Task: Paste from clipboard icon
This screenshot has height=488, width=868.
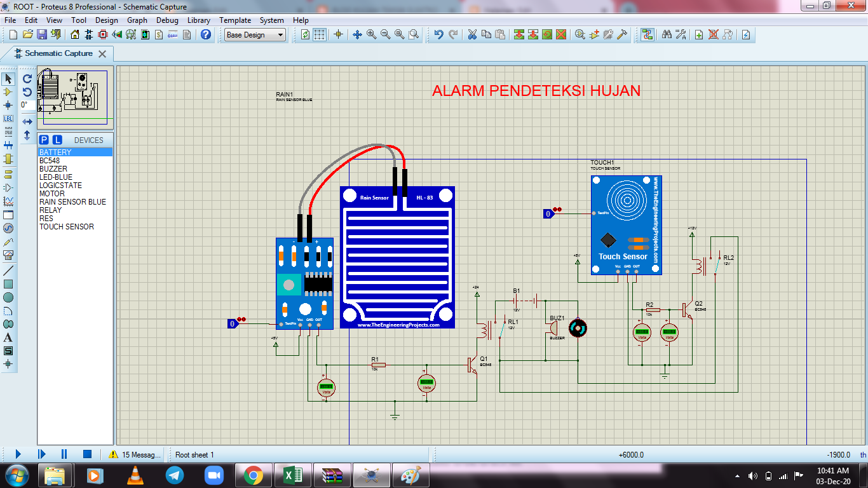Action: (x=500, y=34)
